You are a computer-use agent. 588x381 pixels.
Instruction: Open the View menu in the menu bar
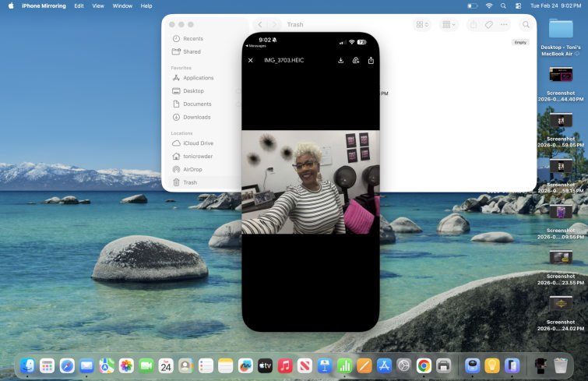pos(97,5)
